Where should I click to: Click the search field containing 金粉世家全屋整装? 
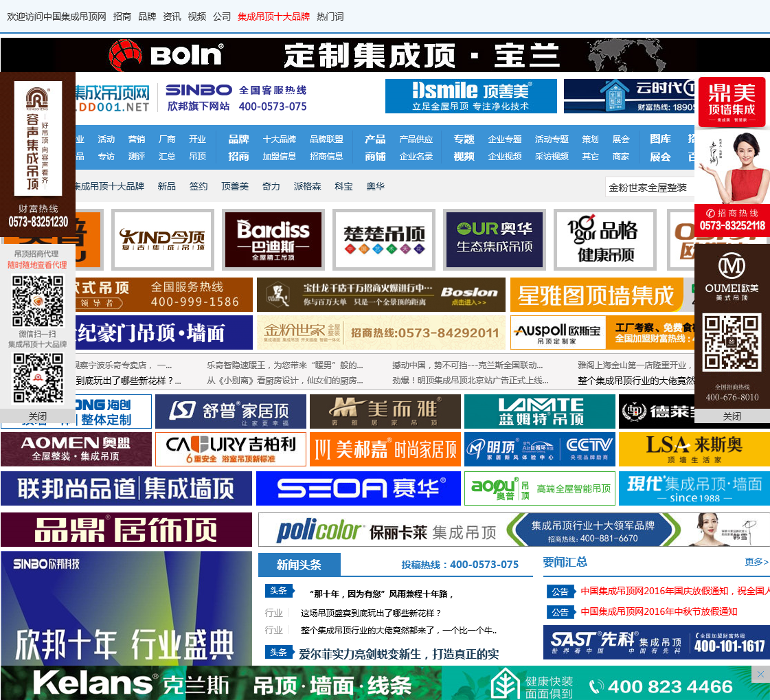(x=650, y=188)
